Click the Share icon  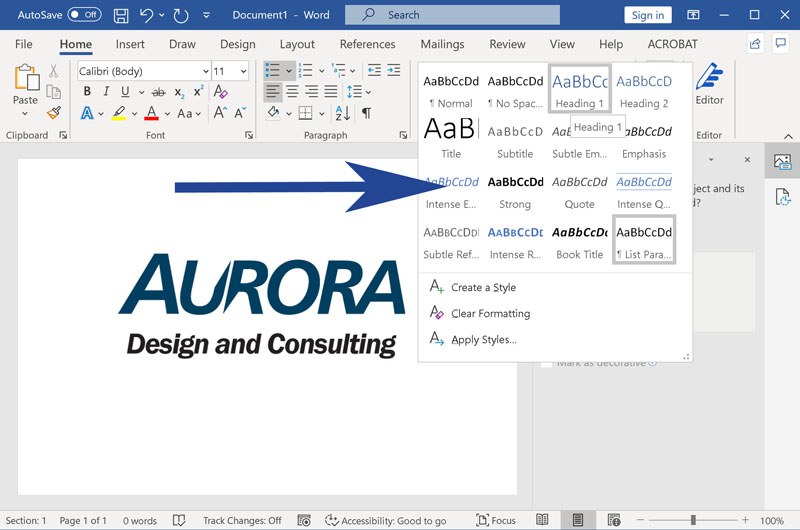click(x=755, y=44)
